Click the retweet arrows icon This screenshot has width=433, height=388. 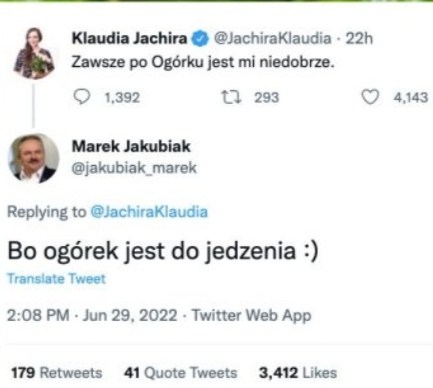(231, 97)
